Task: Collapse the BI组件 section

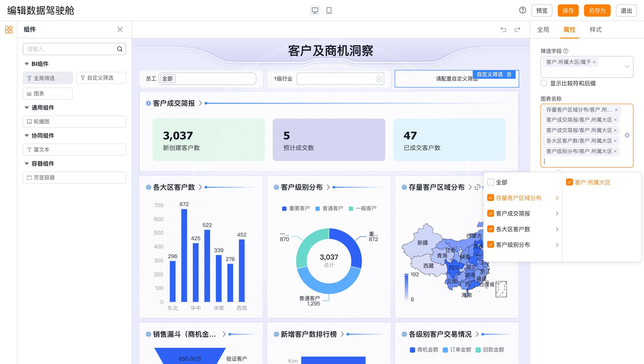Action: (27, 64)
